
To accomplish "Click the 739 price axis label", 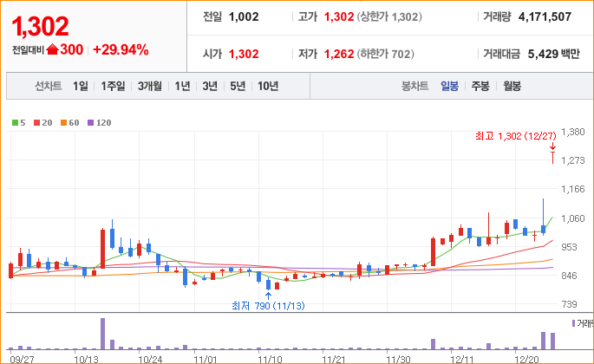I will 570,304.
